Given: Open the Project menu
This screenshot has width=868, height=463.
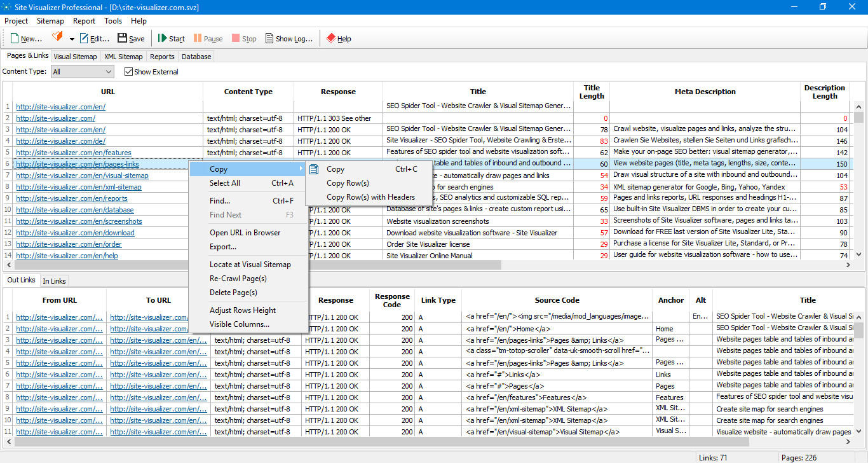Looking at the screenshot, I should [x=17, y=21].
